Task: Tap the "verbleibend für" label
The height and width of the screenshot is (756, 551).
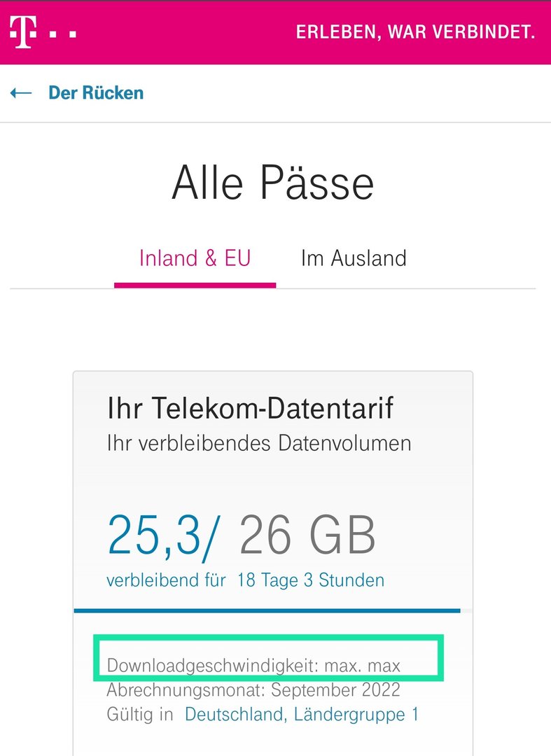Action: click(166, 580)
